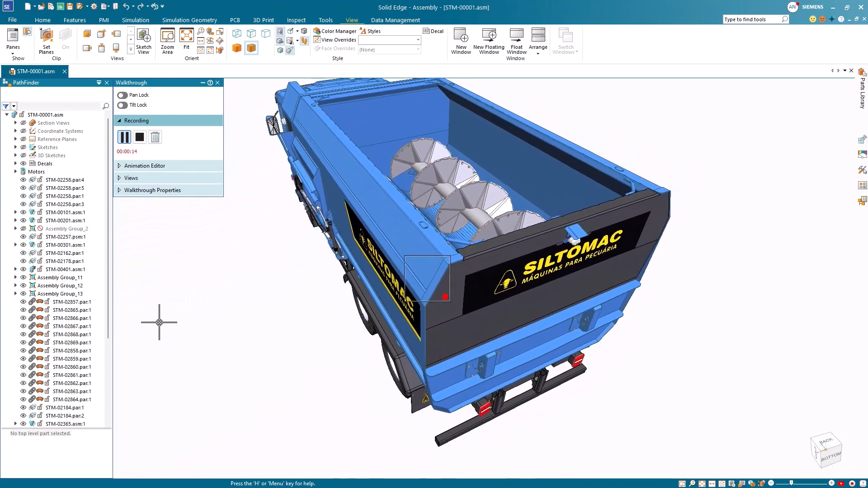Image resolution: width=868 pixels, height=488 pixels.
Task: Expand the Assembly Group_13 node
Action: pos(15,294)
